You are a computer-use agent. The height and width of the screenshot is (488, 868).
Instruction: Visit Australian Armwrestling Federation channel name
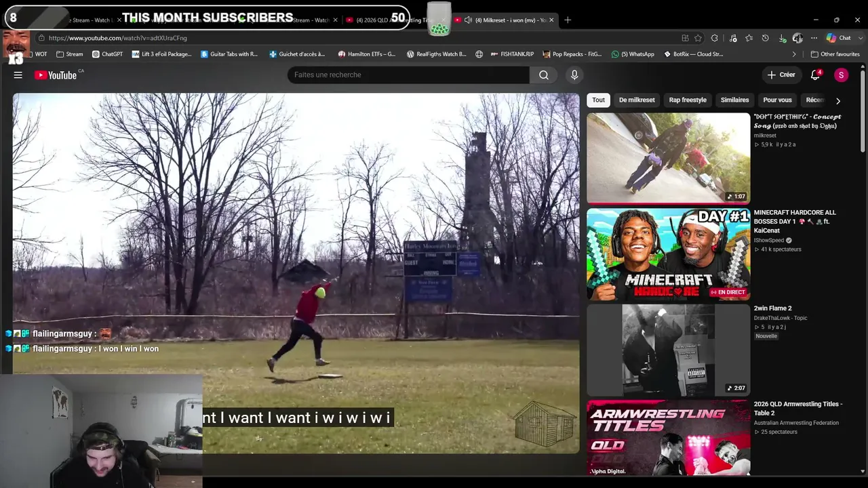(x=796, y=423)
